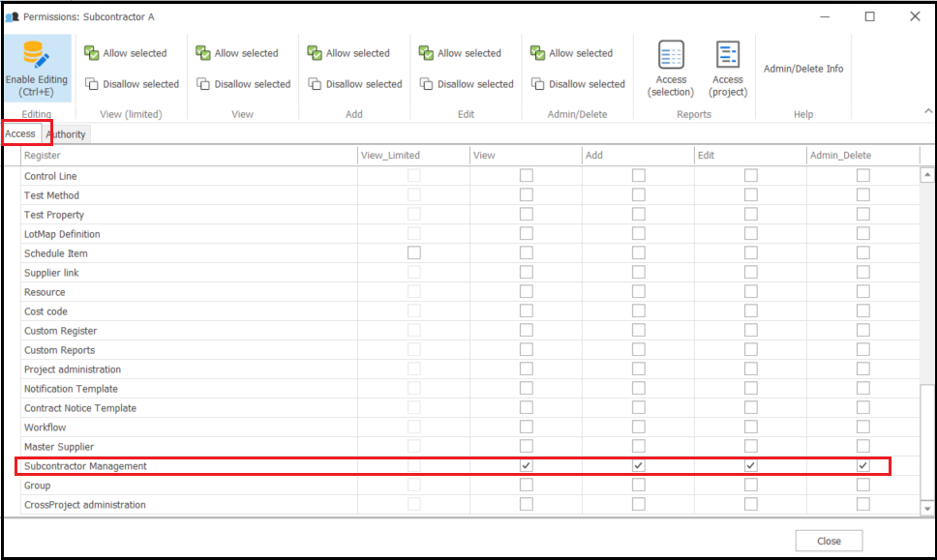Click Allow selected in Admin/Delete group

point(572,53)
